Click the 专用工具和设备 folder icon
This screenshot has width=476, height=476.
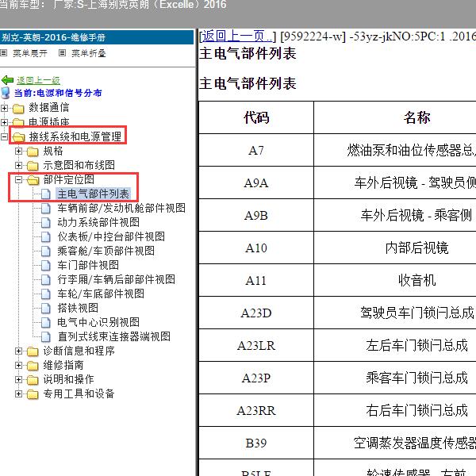(x=33, y=394)
